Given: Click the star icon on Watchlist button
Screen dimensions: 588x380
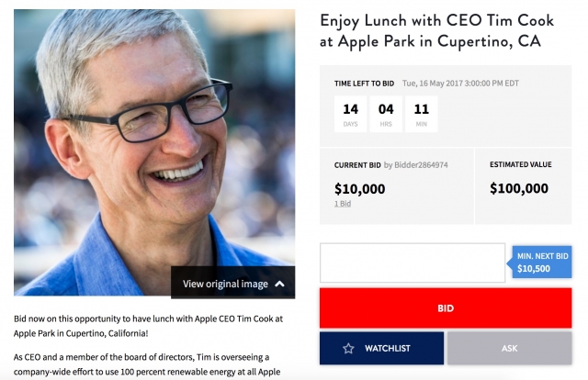Looking at the screenshot, I should (x=348, y=349).
